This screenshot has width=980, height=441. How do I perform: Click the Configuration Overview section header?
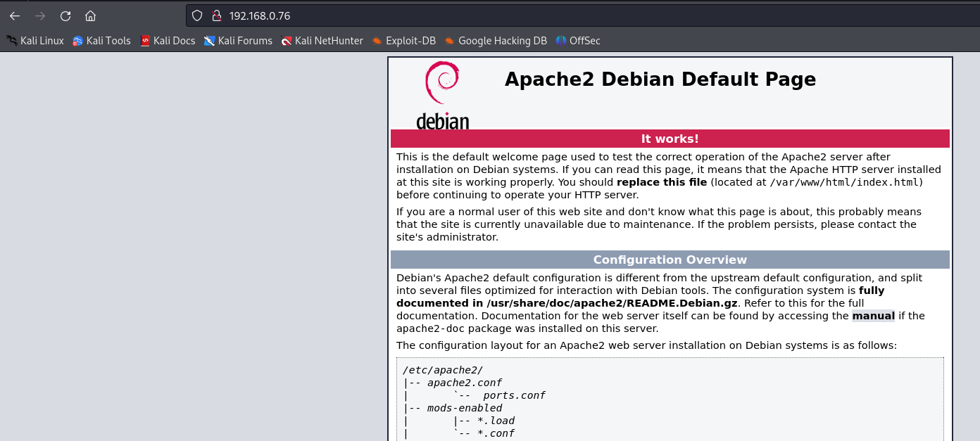coord(670,260)
